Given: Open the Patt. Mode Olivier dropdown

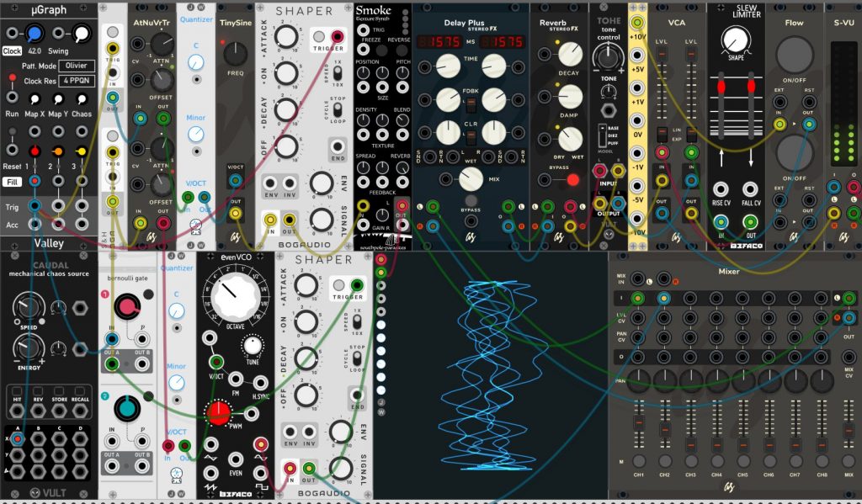Looking at the screenshot, I should [x=77, y=66].
